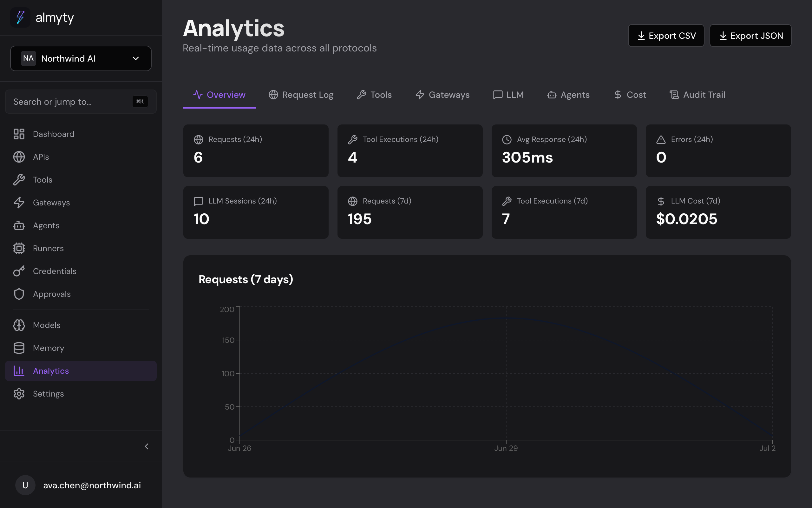812x508 pixels.
Task: Open the Agents robot icon in sidebar
Action: coord(19,225)
